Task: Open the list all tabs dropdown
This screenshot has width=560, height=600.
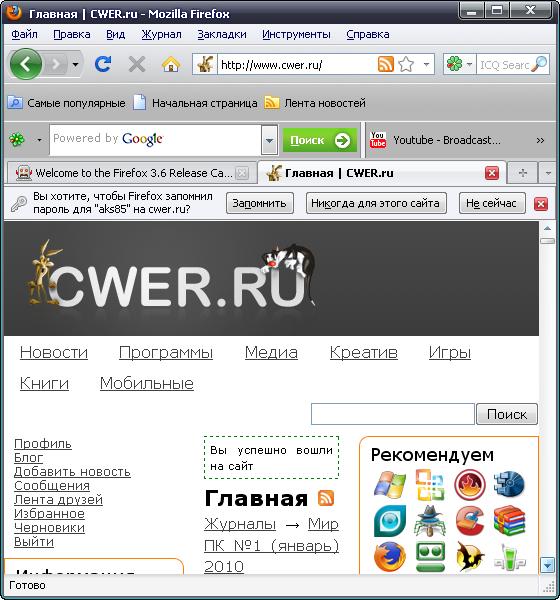Action: click(548, 173)
